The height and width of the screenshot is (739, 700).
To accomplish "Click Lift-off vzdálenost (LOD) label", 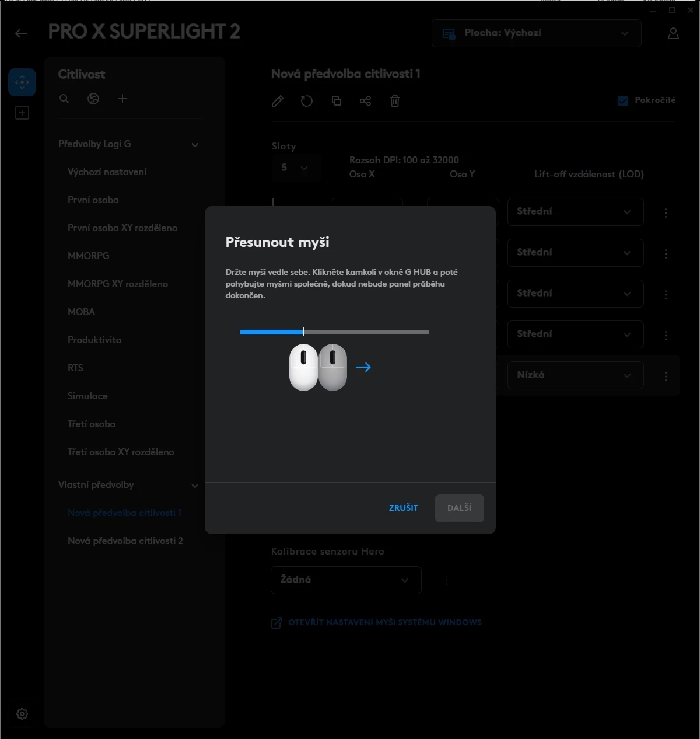I will pos(589,174).
